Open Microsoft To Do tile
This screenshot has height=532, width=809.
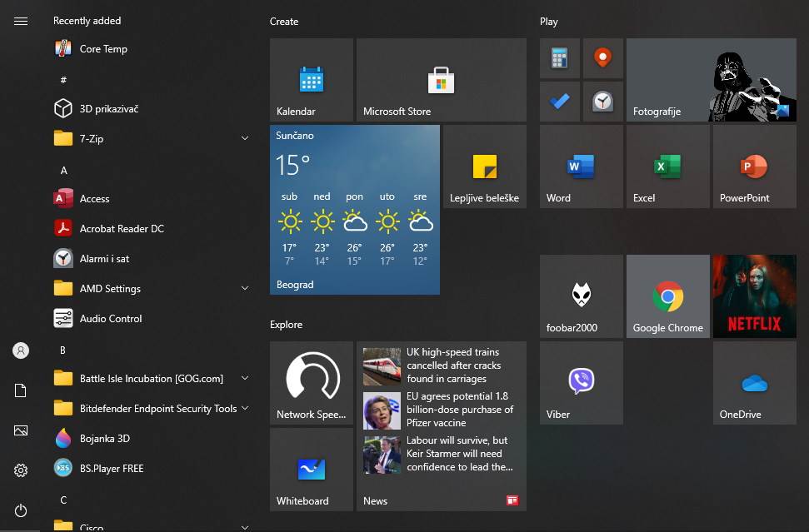[559, 102]
